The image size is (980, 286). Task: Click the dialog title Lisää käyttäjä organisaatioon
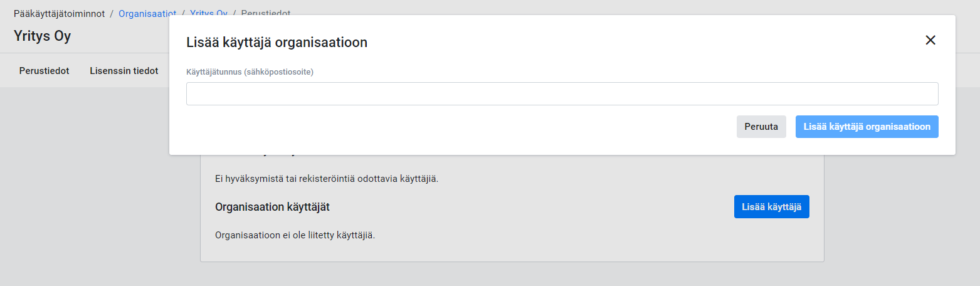(277, 43)
